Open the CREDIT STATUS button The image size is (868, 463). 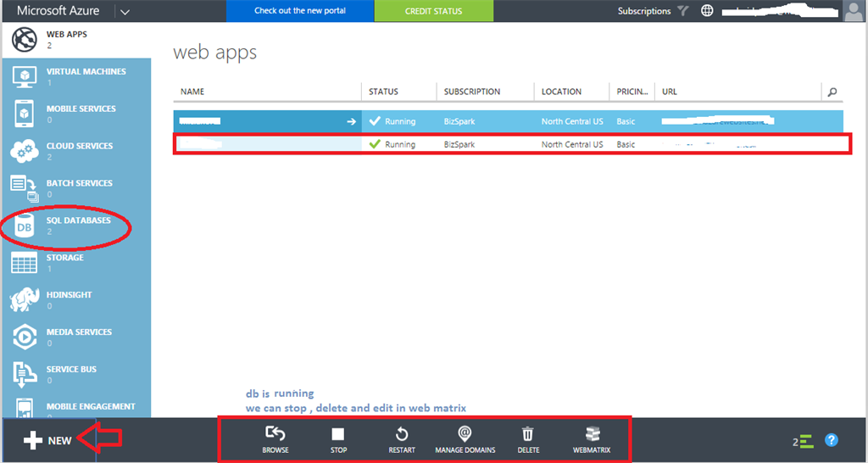coord(433,11)
